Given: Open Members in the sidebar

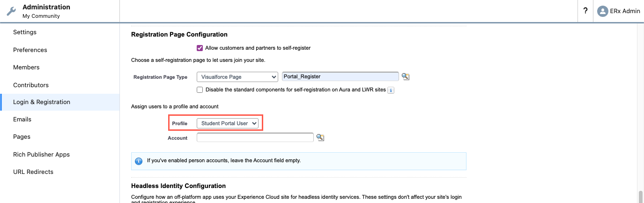Looking at the screenshot, I should click(x=26, y=68).
